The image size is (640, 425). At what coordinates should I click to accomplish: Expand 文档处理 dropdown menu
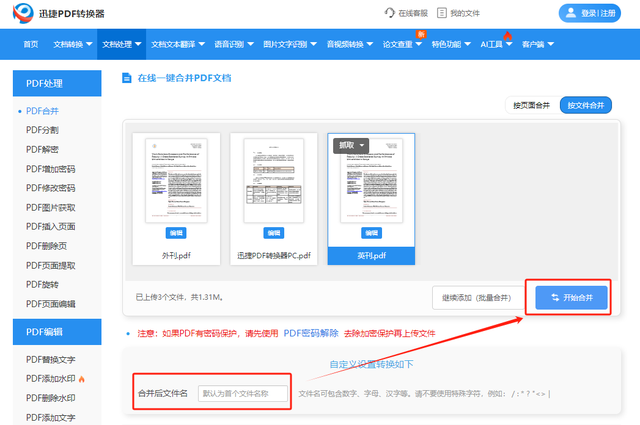tap(122, 44)
